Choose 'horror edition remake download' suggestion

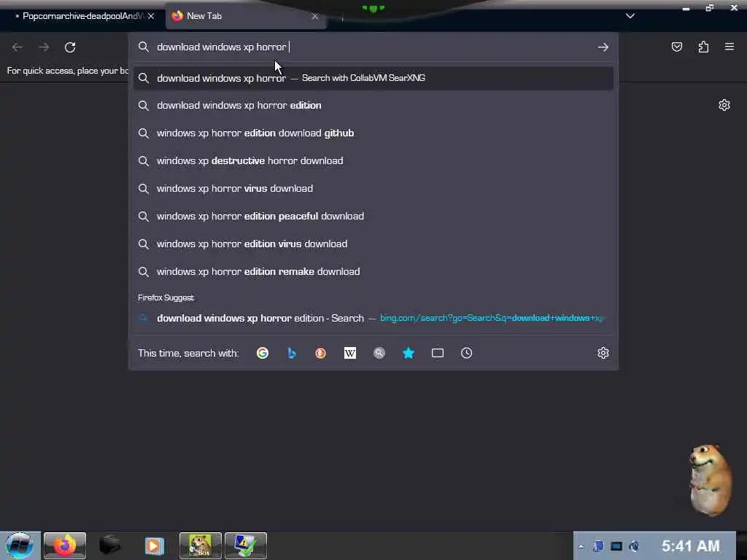(373, 271)
